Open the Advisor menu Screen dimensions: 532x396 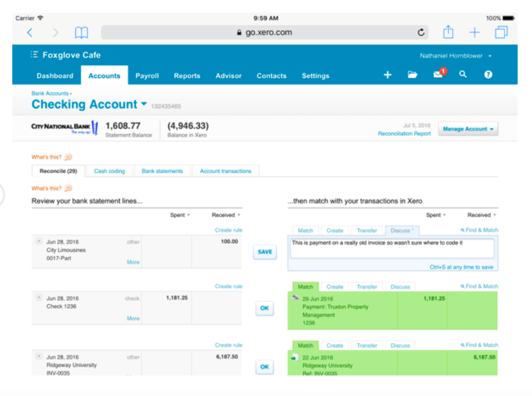228,76
